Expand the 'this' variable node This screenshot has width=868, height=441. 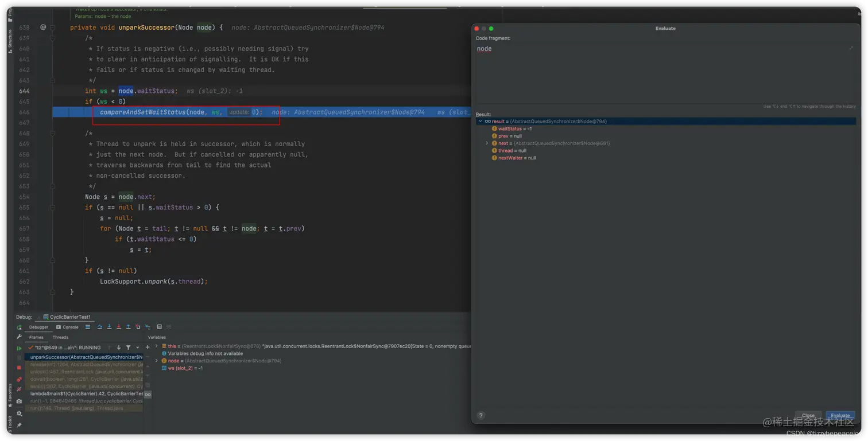(x=156, y=346)
